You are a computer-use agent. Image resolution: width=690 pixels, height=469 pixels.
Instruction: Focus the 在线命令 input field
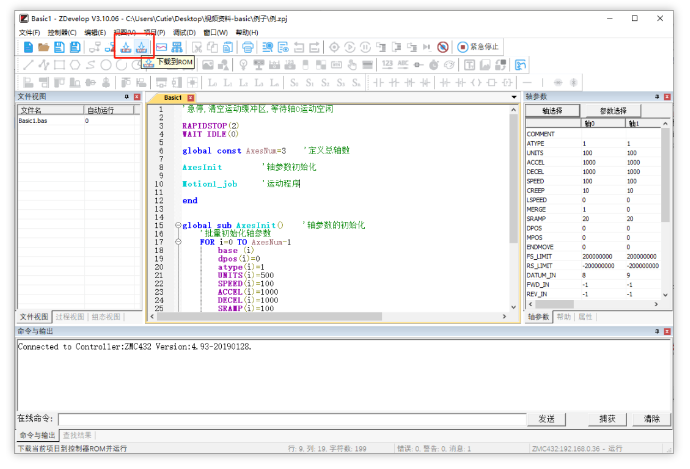click(x=292, y=419)
